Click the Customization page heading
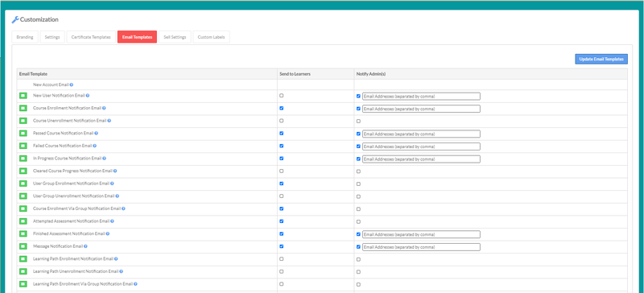 coord(39,19)
